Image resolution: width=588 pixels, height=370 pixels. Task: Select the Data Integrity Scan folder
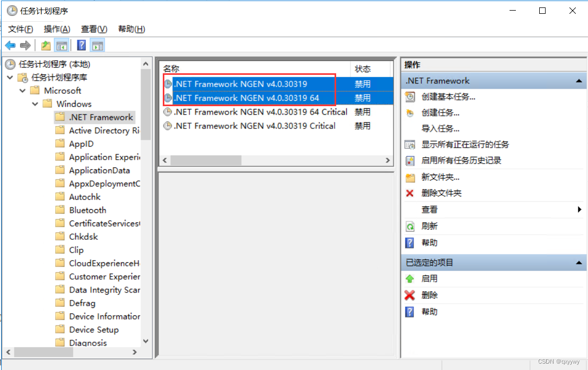click(104, 290)
